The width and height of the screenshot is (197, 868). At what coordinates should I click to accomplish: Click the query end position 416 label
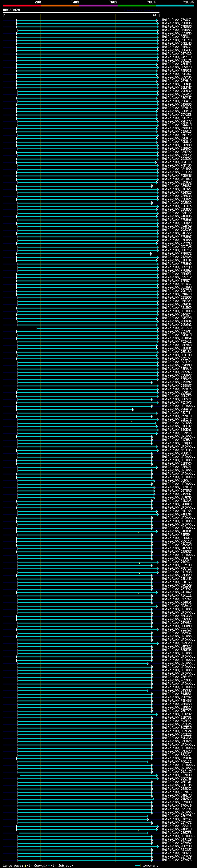pos(155,15)
